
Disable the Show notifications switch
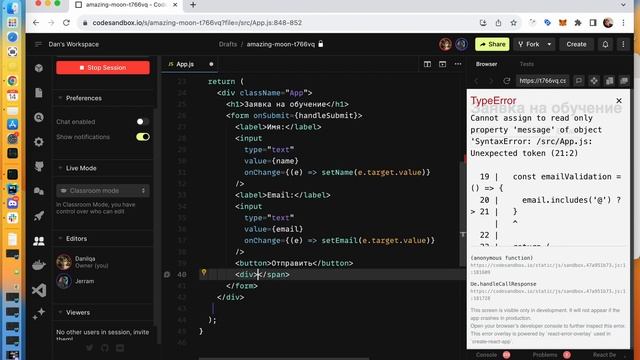pyautogui.click(x=142, y=137)
